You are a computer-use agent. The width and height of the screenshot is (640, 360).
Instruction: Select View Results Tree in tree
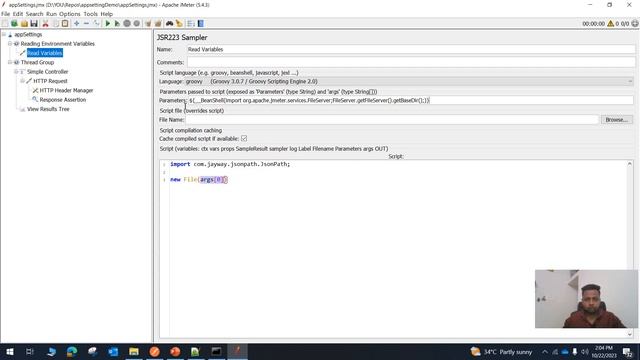click(x=48, y=109)
